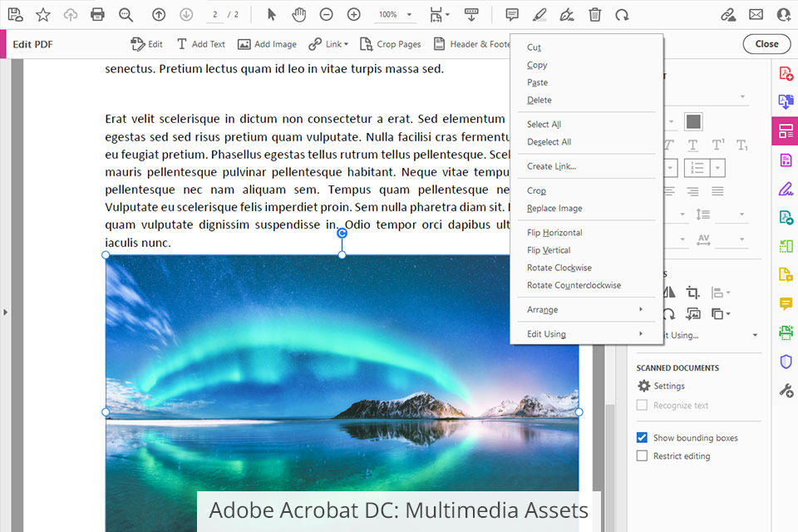
Task: Click the justify text alignment icon
Action: click(x=717, y=191)
